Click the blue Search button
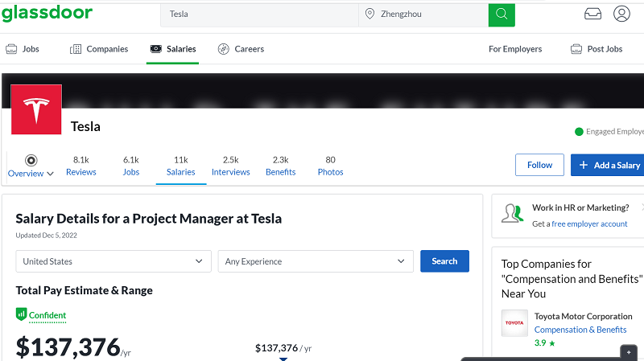 [444, 261]
